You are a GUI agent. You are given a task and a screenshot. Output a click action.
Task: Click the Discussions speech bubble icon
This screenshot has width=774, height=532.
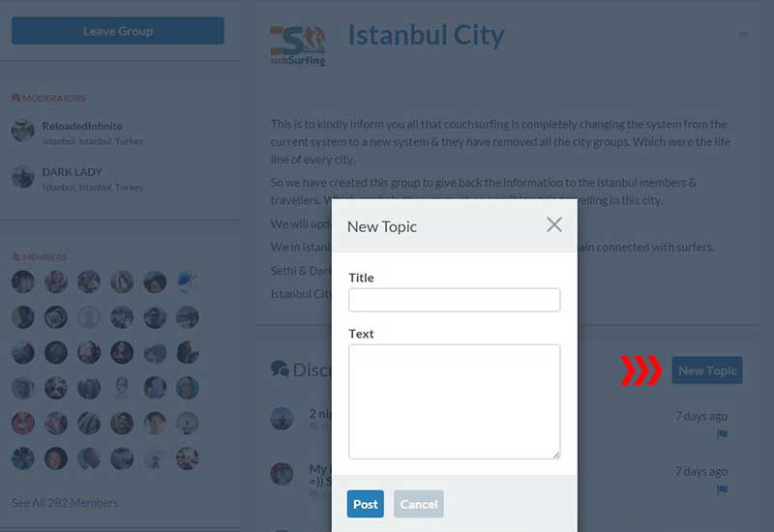point(280,369)
